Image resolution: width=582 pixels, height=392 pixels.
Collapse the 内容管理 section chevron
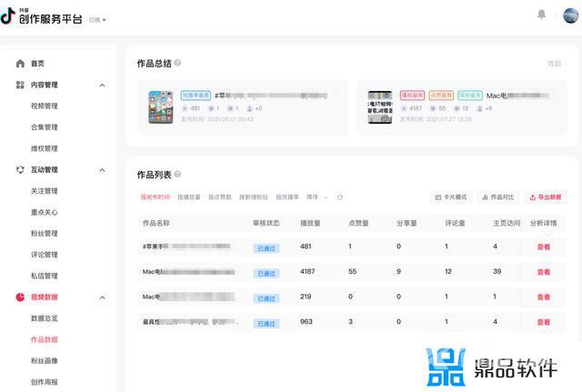click(x=103, y=85)
